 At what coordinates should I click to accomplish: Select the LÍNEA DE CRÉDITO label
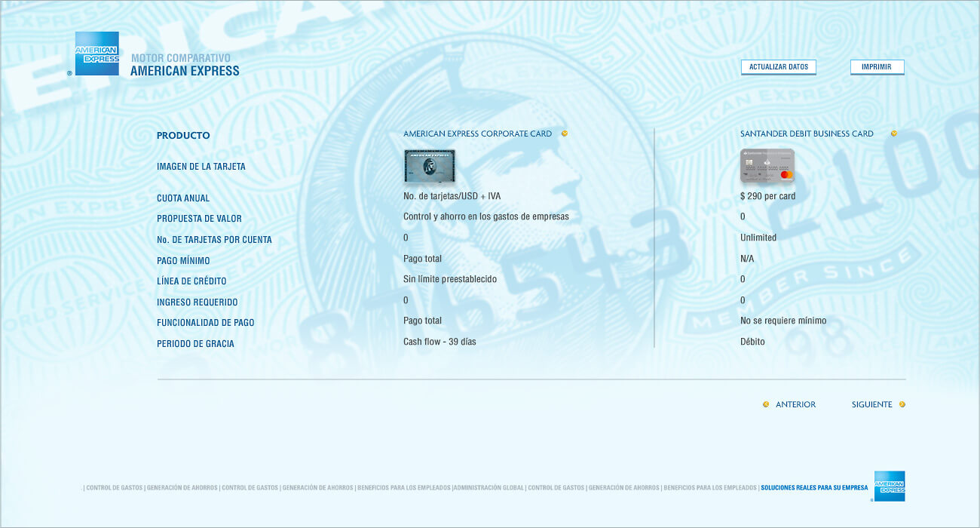(191, 281)
